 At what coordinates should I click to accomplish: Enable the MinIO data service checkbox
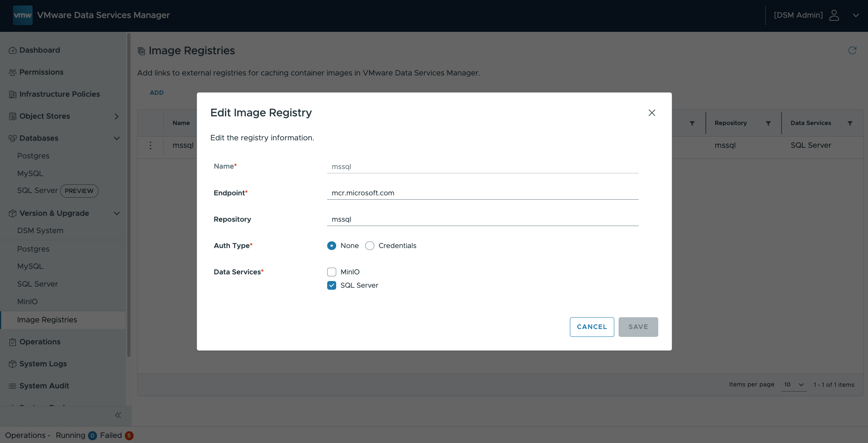(331, 272)
